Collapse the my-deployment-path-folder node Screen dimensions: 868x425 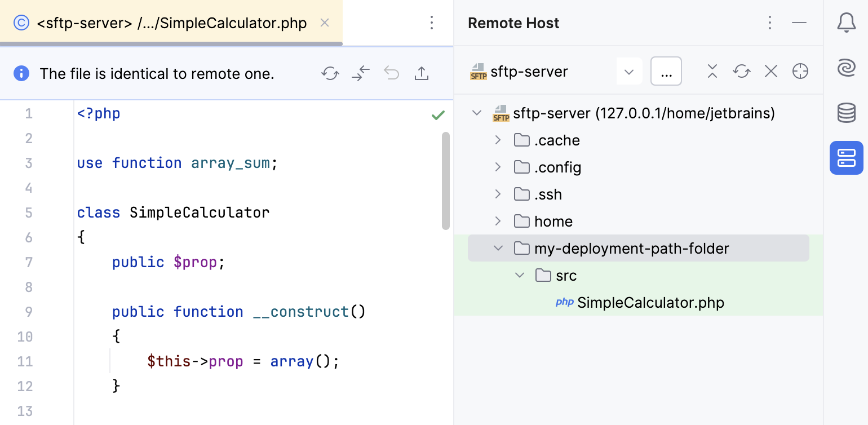[x=498, y=248]
